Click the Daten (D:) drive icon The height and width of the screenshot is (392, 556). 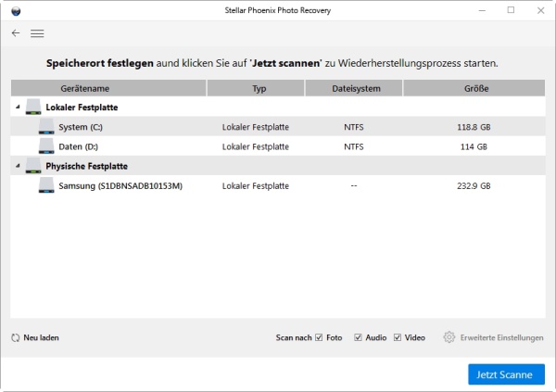pyautogui.click(x=46, y=146)
